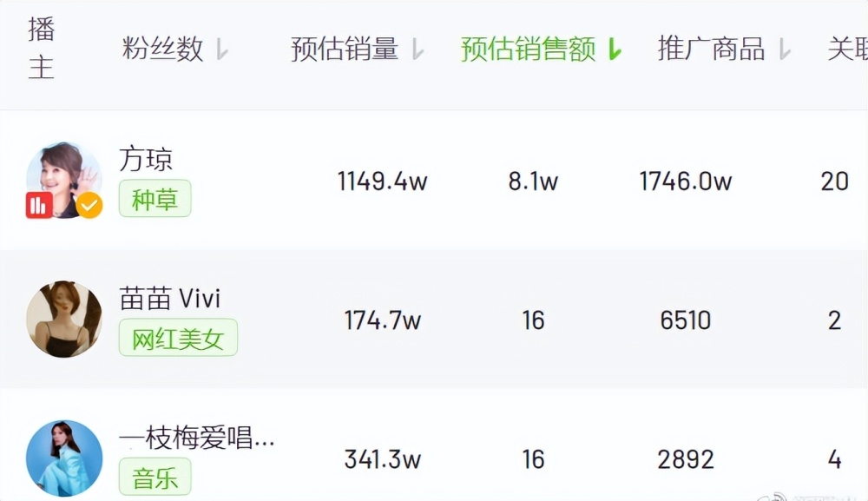Sort by 预估销量 arrow
The width and height of the screenshot is (868, 501).
418,49
